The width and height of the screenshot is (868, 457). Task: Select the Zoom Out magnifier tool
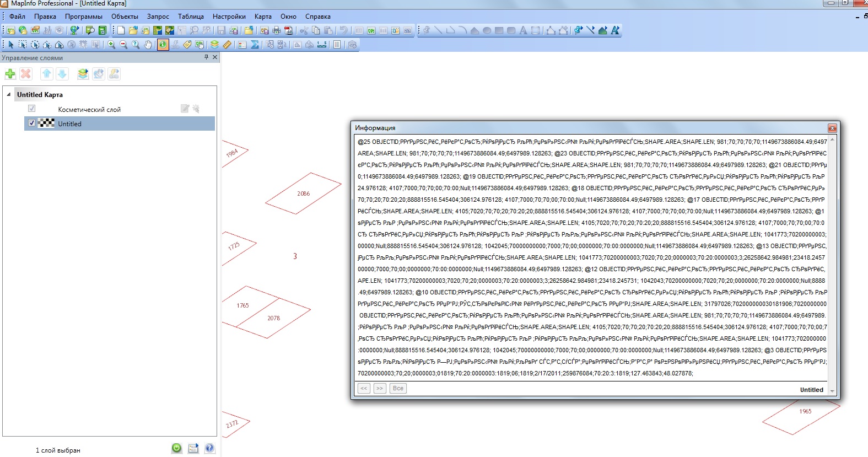click(x=123, y=45)
